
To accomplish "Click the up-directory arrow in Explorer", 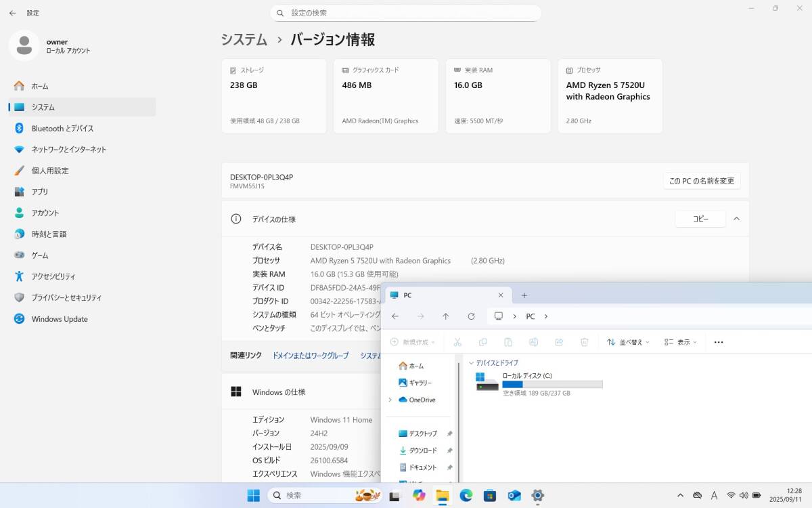I will pos(445,316).
